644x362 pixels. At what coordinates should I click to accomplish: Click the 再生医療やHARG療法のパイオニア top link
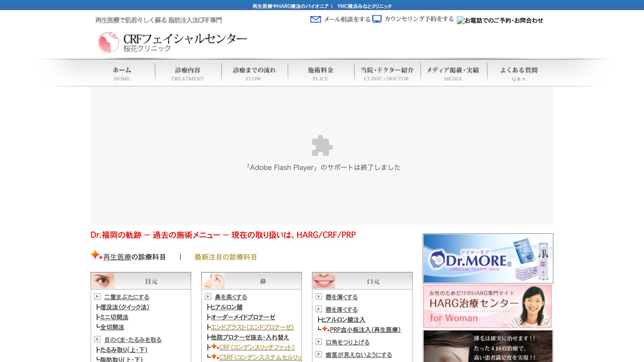[x=290, y=6]
